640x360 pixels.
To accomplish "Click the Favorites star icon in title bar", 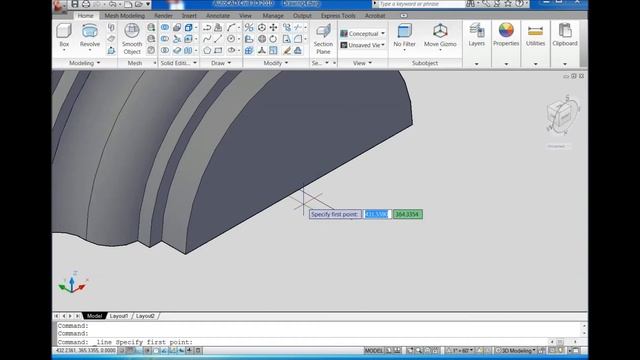I will pyautogui.click(x=508, y=4).
